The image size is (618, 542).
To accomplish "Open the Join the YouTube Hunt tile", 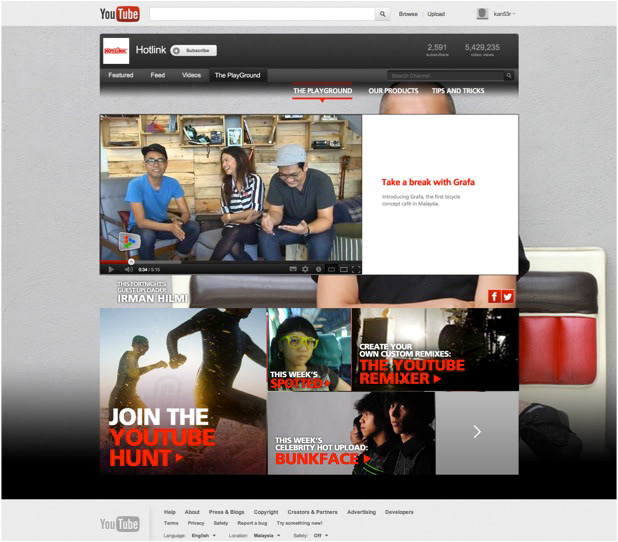I will [x=183, y=391].
